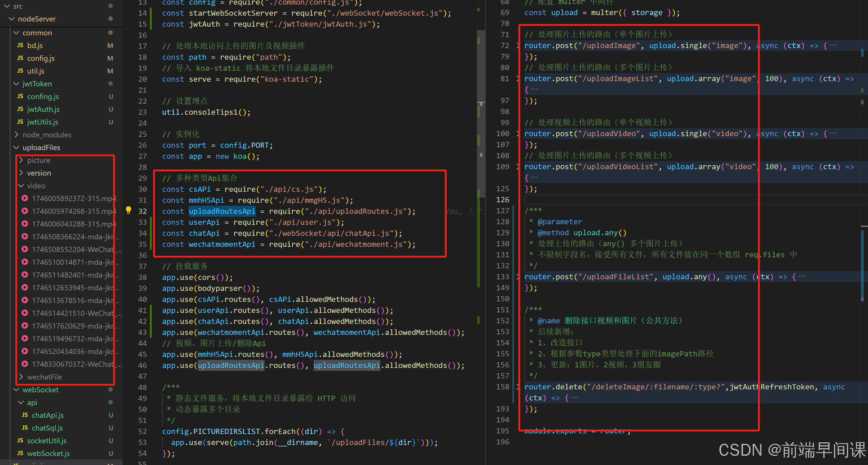The height and width of the screenshot is (465, 868).
Task: Open jwtAuth.js file from the explorer
Action: coord(43,109)
